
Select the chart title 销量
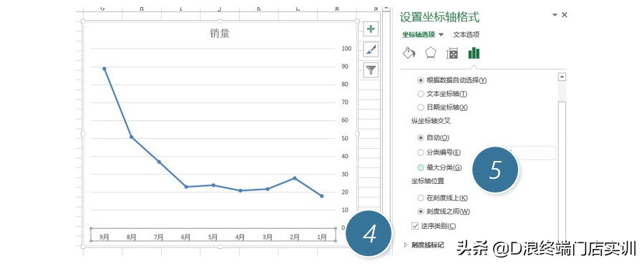tap(220, 34)
